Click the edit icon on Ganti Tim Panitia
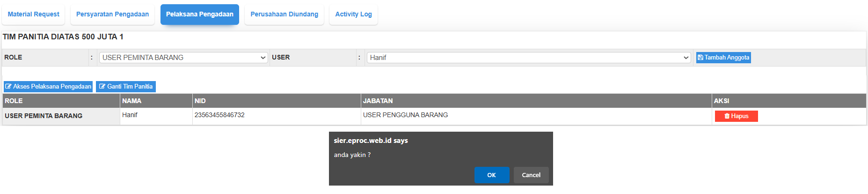Viewport: 868px width, 194px height. click(102, 87)
